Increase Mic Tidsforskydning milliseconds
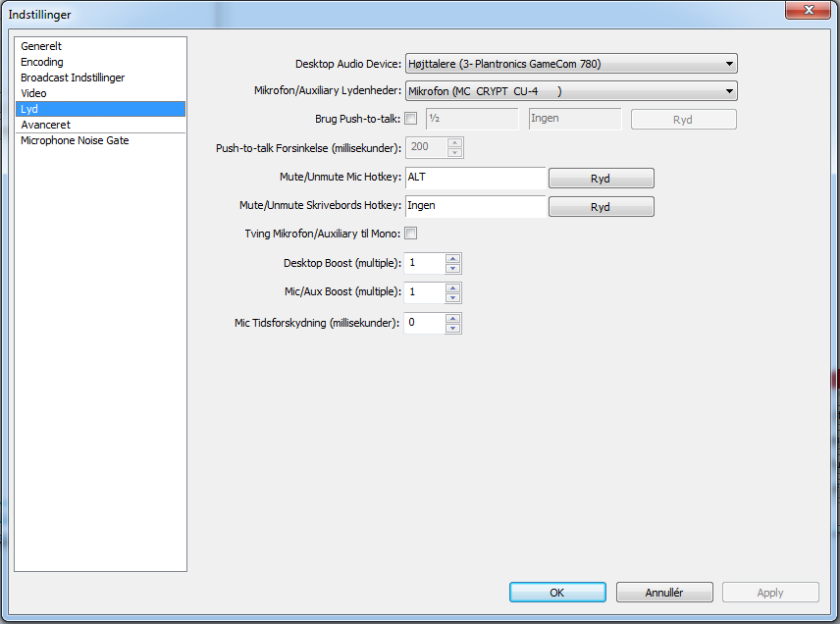 point(452,318)
